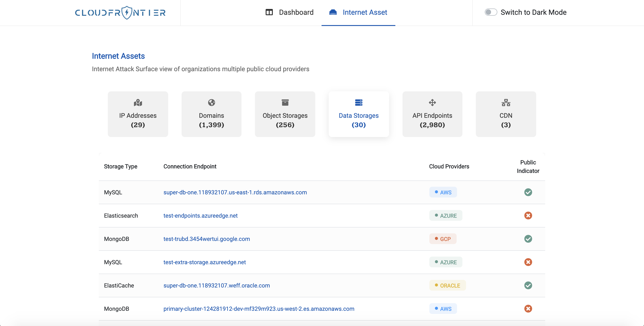The width and height of the screenshot is (644, 326).
Task: Click the API Endpoints arrows icon
Action: click(x=432, y=103)
